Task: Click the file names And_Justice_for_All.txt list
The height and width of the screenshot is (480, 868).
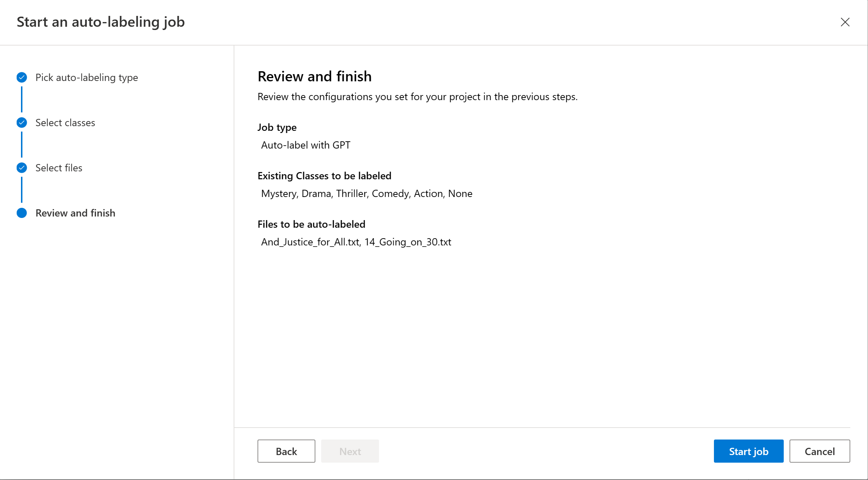Action: tap(356, 242)
